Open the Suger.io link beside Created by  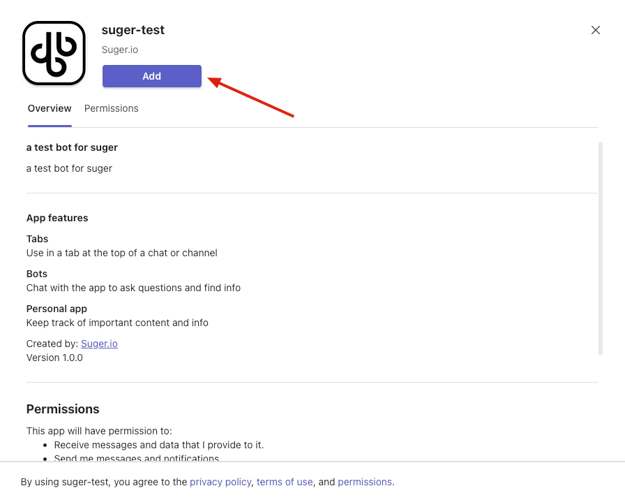click(x=99, y=343)
